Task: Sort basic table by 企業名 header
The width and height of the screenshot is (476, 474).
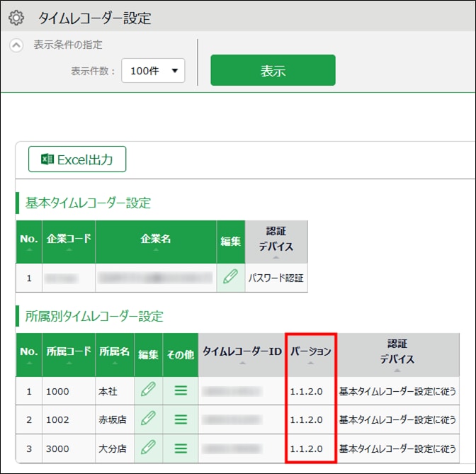Action: [x=156, y=242]
